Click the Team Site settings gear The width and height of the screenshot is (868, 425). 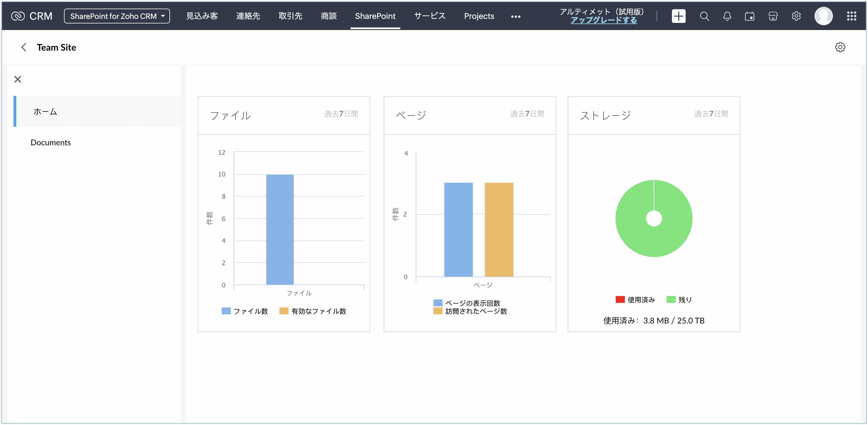[x=840, y=47]
